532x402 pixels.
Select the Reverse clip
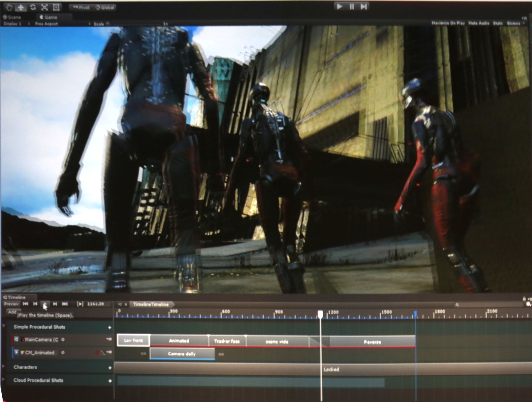[372, 342]
